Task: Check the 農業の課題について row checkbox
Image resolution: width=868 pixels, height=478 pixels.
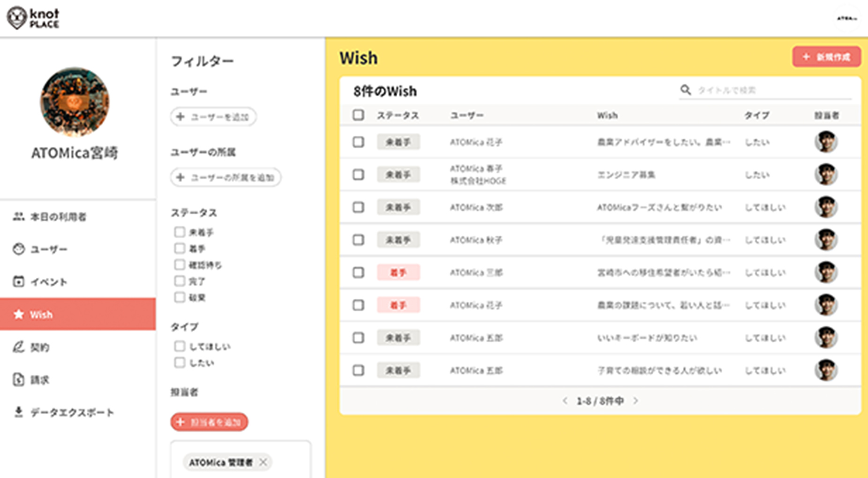Action: [x=358, y=305]
